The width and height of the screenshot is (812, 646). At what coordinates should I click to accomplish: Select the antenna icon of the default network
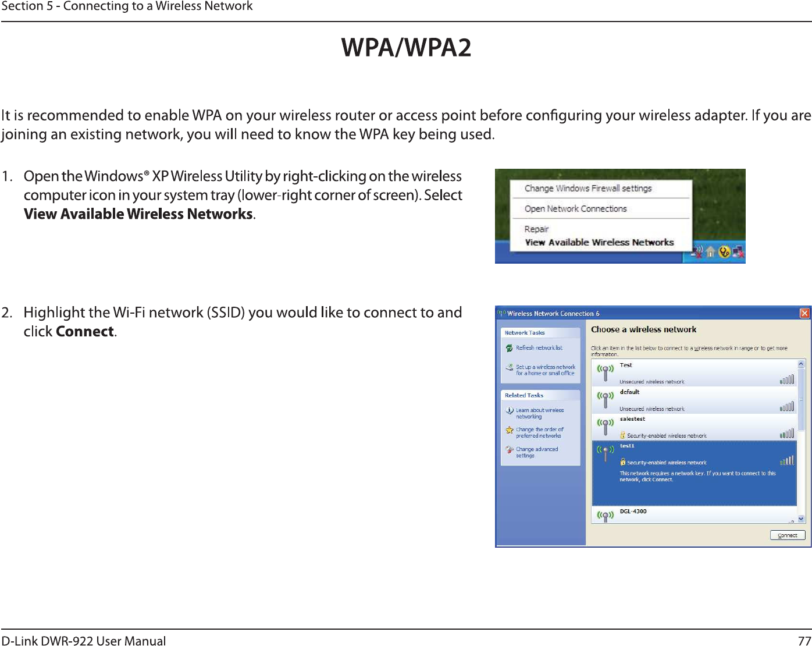click(x=605, y=400)
